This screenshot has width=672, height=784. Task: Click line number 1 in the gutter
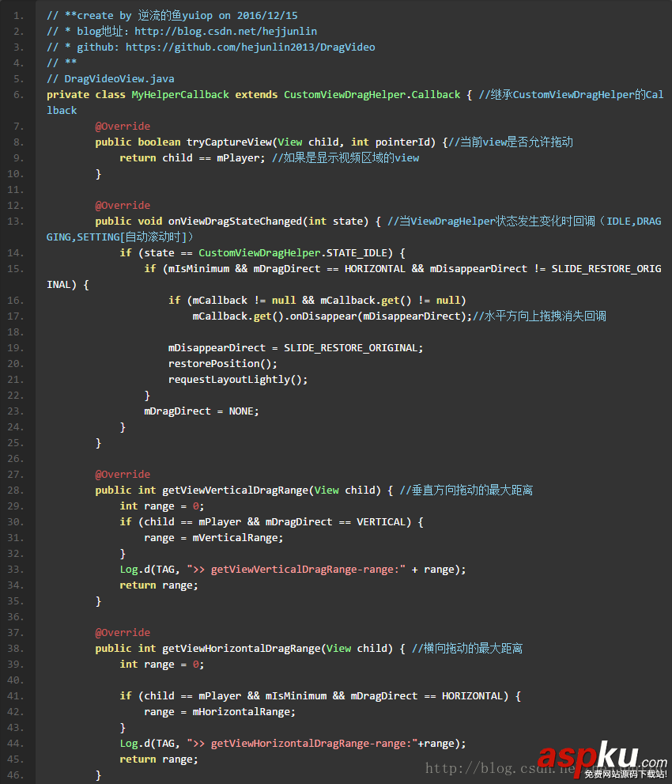click(18, 16)
